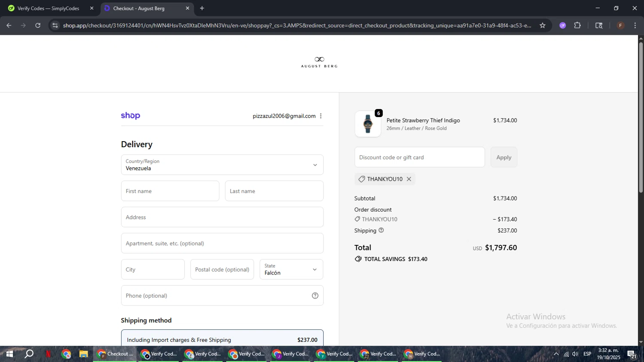Viewport: 644px width, 362px height.
Task: Open a new browser tab
Action: coord(202,8)
